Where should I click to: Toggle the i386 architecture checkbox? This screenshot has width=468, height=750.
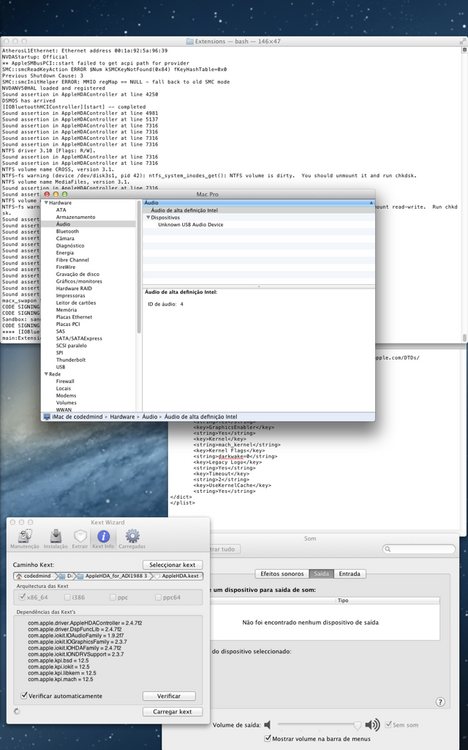click(x=67, y=597)
